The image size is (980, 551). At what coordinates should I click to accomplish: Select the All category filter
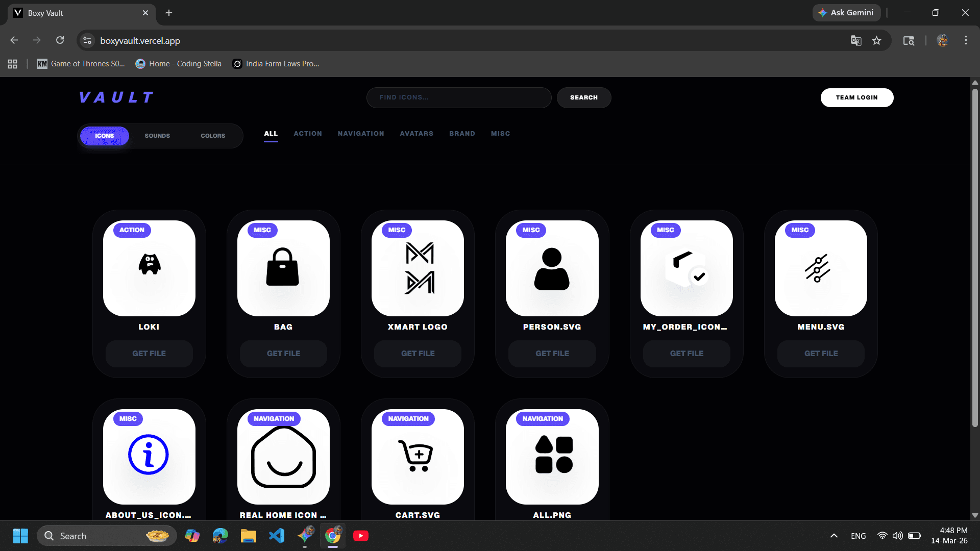point(271,134)
